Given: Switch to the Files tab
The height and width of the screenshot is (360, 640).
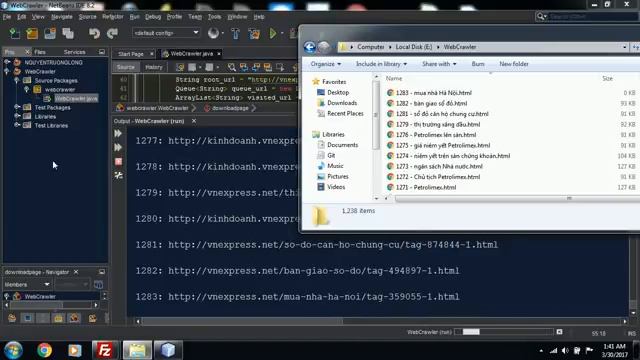Looking at the screenshot, I should click(40, 52).
